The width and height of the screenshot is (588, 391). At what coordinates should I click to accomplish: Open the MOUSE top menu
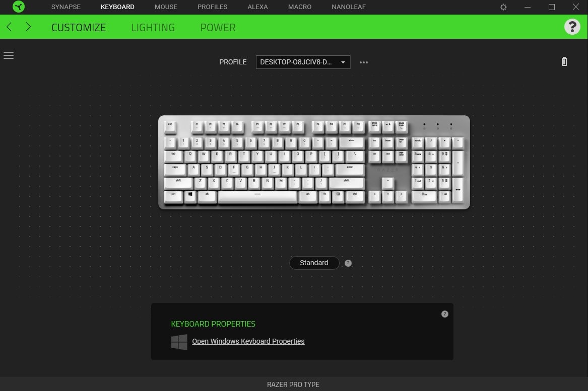pyautogui.click(x=166, y=7)
